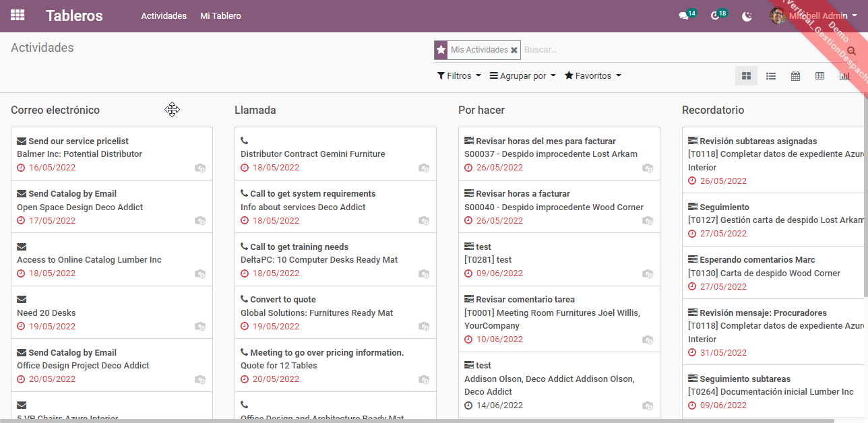This screenshot has height=423, width=868.
Task: Click the horizontal scrollbar at bottom
Action: [x=418, y=420]
